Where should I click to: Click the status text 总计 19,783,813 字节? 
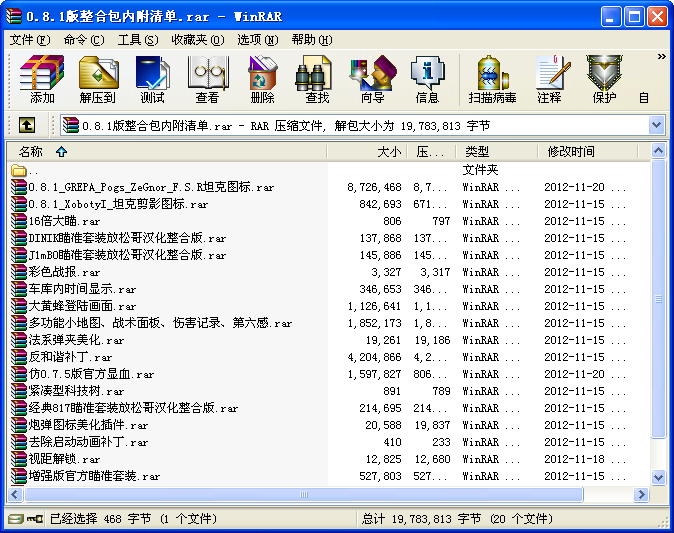pos(421,519)
